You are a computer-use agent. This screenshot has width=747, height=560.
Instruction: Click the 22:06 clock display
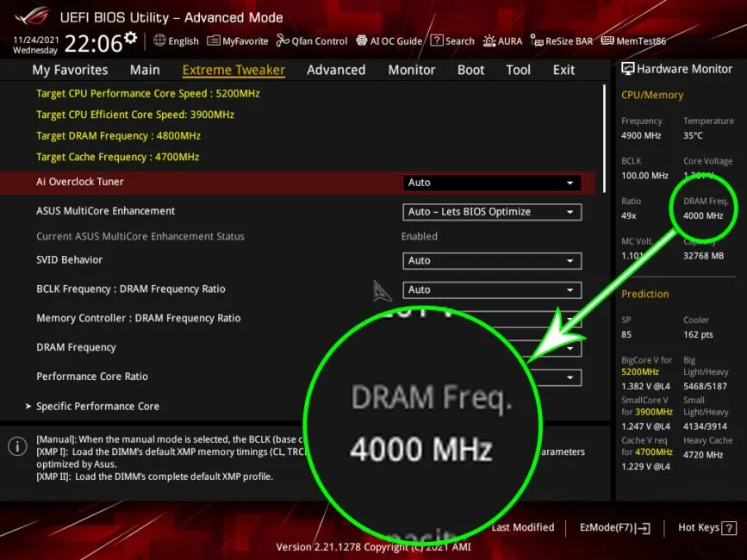(93, 44)
